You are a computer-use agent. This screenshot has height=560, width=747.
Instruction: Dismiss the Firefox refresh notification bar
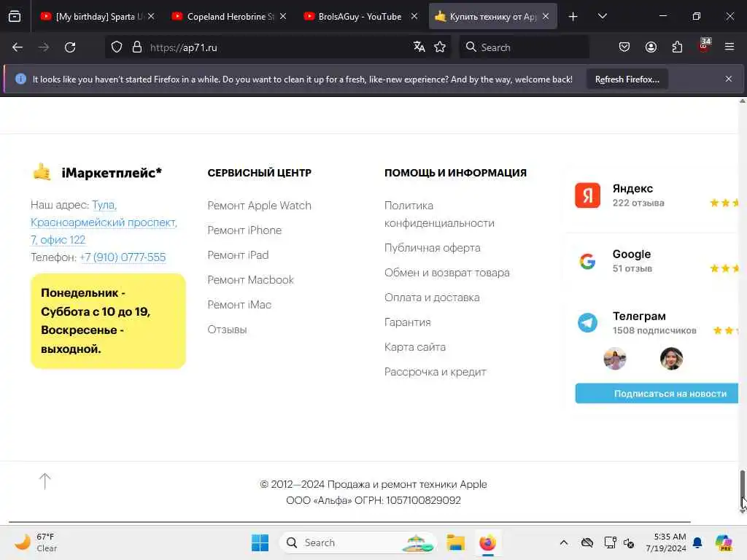coord(729,79)
